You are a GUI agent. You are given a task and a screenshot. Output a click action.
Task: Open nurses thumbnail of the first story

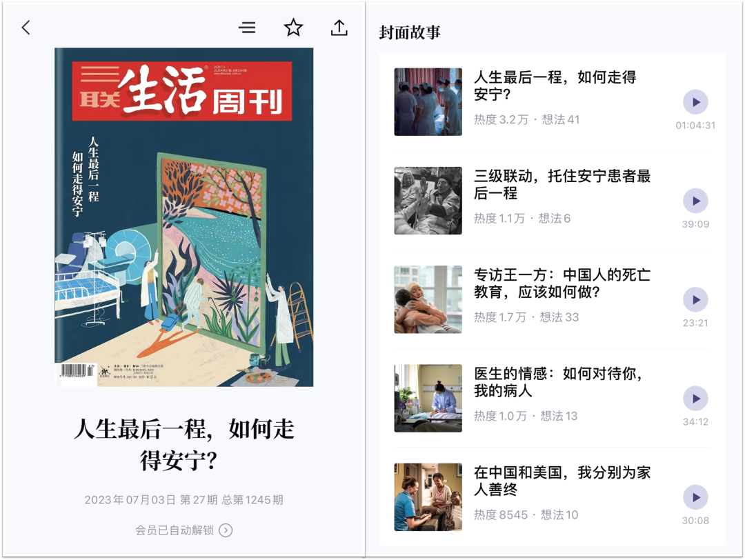coord(428,101)
